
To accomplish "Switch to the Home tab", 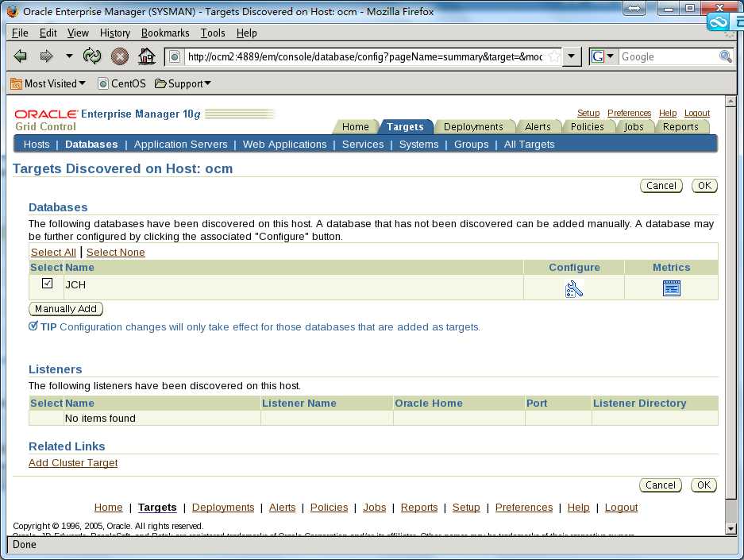I will [356, 127].
